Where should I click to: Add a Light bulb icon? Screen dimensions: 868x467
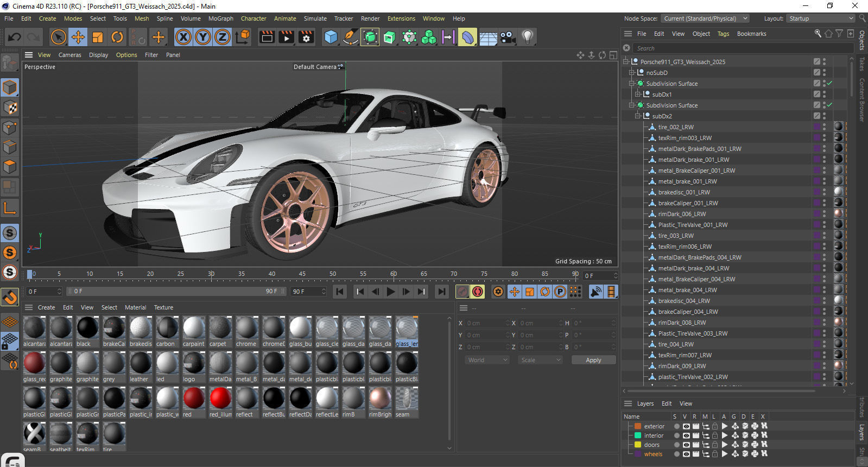(x=527, y=37)
